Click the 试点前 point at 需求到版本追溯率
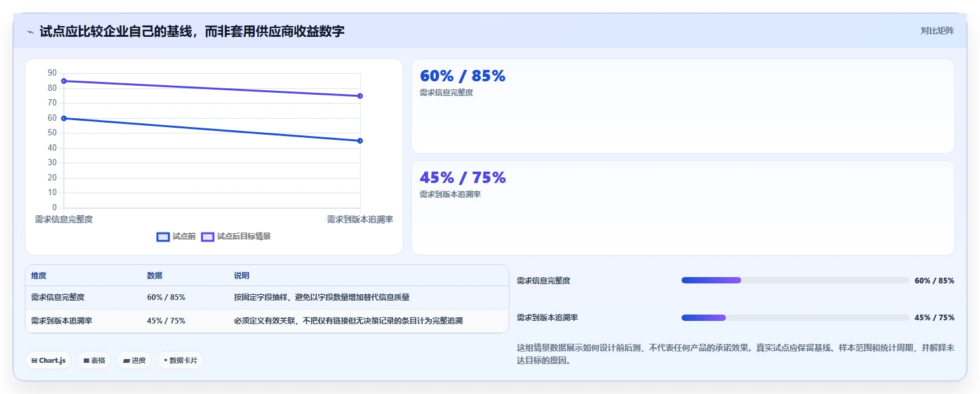This screenshot has height=394, width=980. click(360, 140)
